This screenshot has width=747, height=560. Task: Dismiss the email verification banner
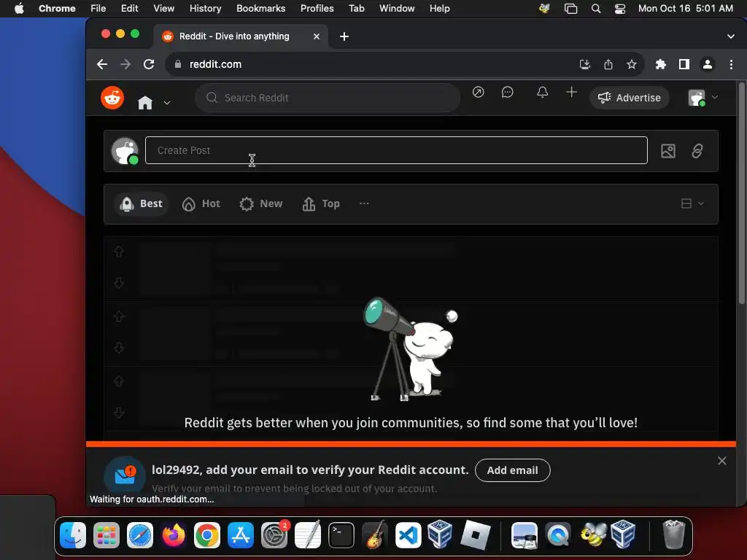tap(721, 461)
